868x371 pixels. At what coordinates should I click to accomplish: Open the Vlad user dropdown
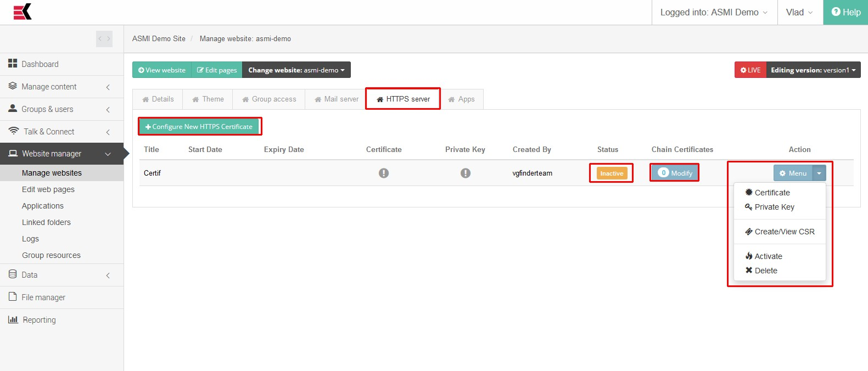point(800,12)
